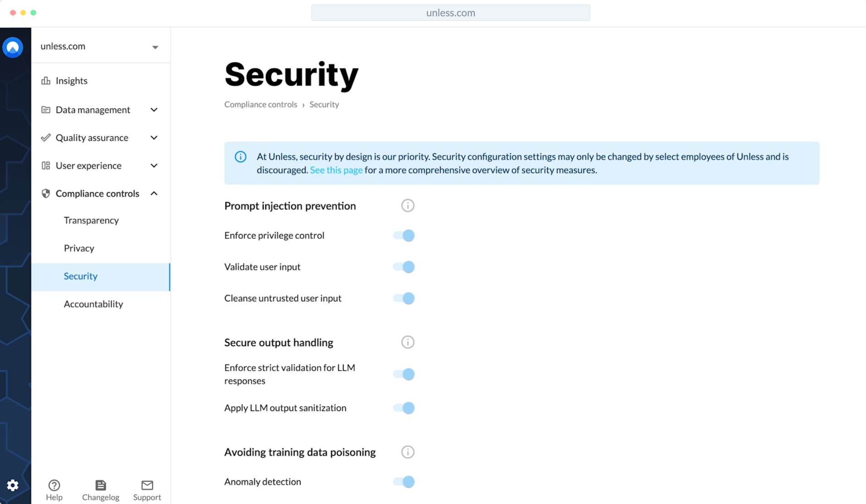Open the unless.com account dropdown

tap(155, 47)
